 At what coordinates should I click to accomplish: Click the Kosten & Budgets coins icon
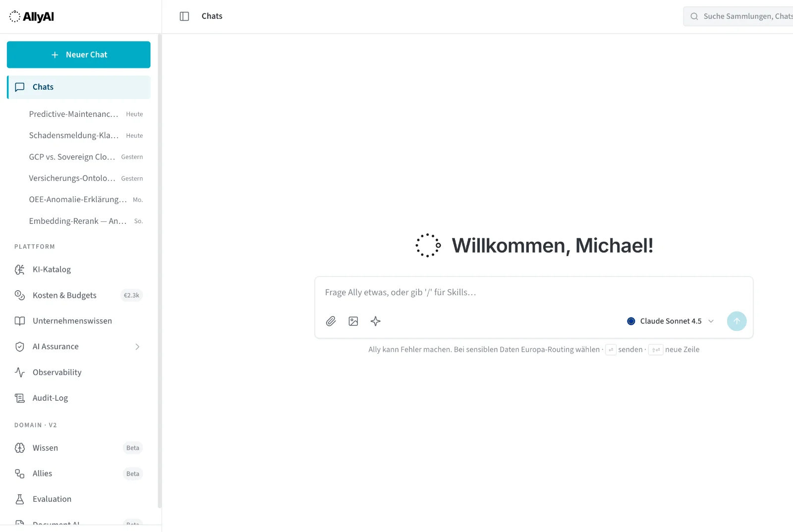20,295
